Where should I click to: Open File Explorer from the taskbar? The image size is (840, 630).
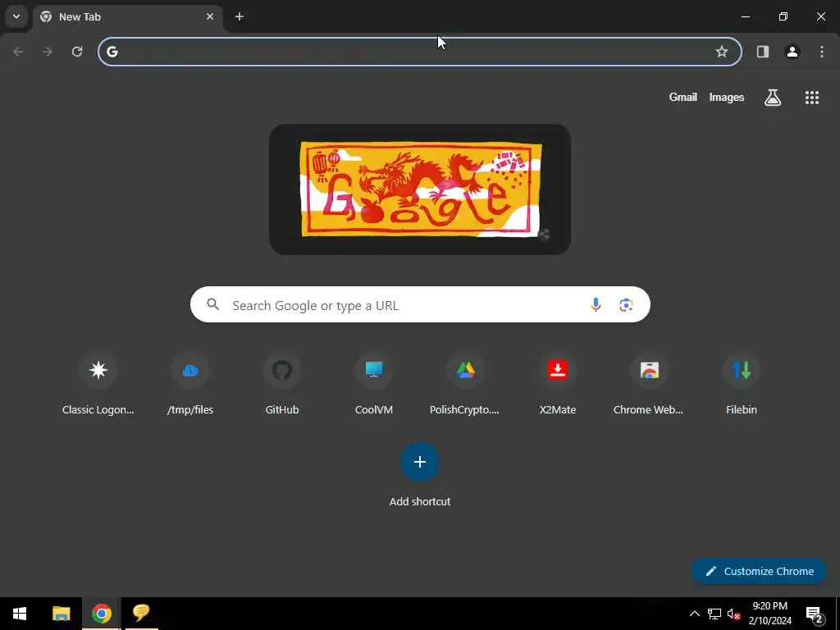point(61,614)
